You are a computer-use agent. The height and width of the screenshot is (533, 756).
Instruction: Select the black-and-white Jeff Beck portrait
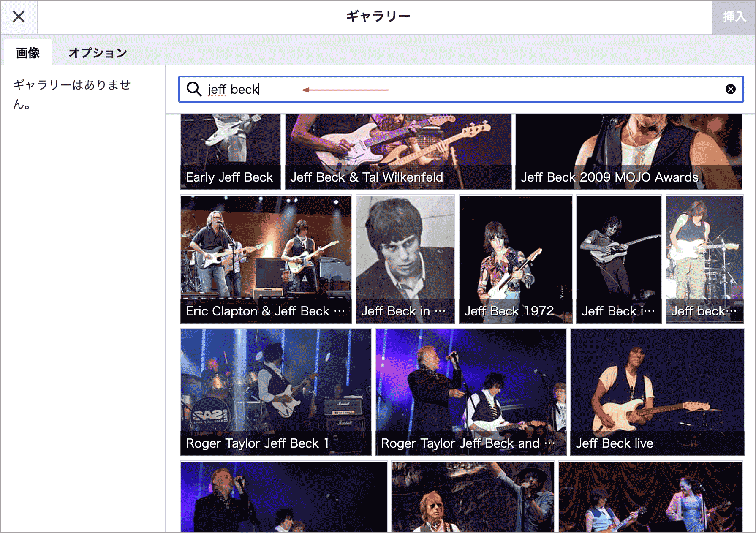click(405, 259)
